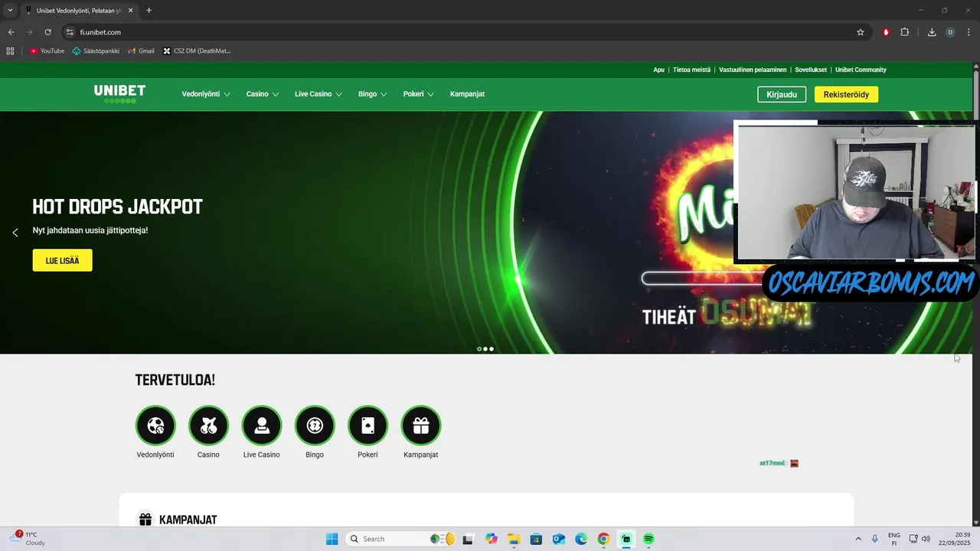
Task: Open Microsoft Store from taskbar
Action: (536, 539)
